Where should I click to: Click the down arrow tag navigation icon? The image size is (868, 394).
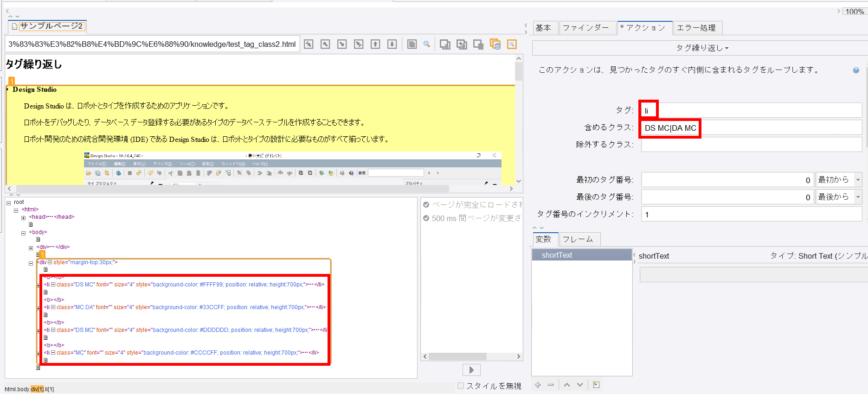tap(392, 44)
